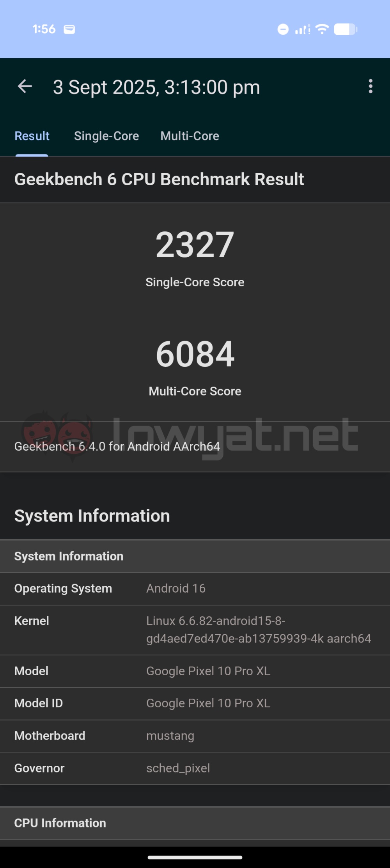Switch to the Multi-Core tab

[190, 136]
